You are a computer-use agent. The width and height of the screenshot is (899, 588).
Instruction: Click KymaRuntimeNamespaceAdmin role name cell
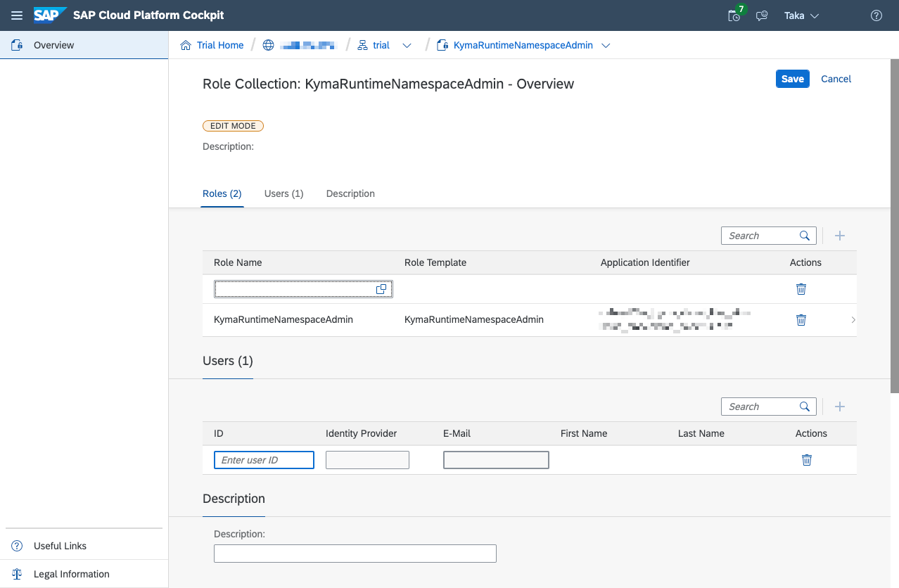click(283, 319)
